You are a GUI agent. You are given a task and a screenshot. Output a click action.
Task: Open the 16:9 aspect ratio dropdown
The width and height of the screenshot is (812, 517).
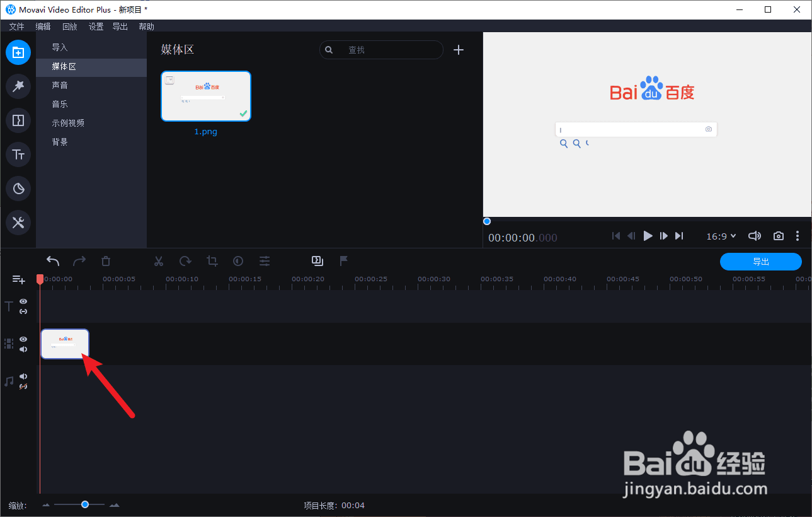pyautogui.click(x=721, y=236)
